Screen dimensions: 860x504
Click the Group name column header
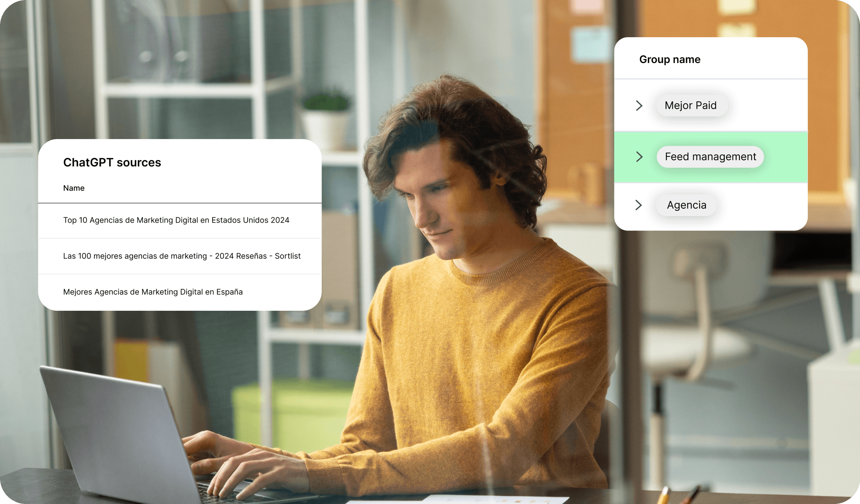[x=670, y=59]
